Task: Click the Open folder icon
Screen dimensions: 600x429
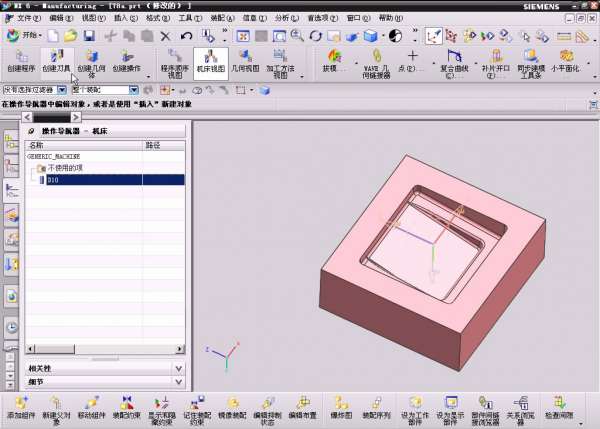Action: [70, 36]
